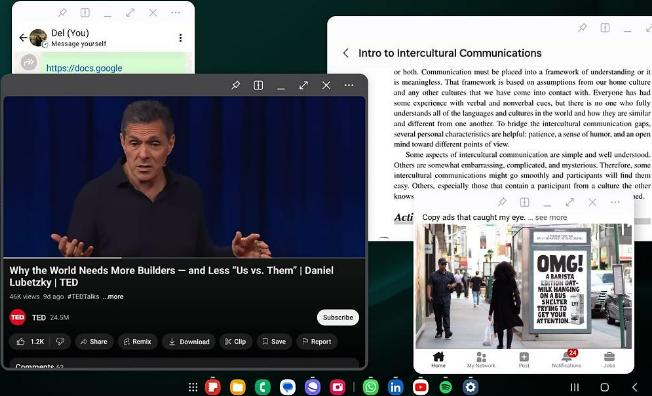The width and height of the screenshot is (652, 396).
Task: Switch to LinkedIn from taskbar
Action: tap(395, 387)
